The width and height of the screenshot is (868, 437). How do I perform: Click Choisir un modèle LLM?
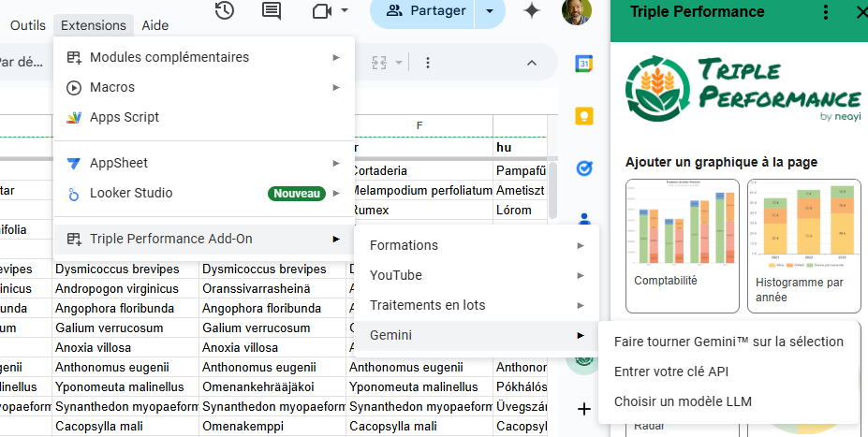(683, 401)
